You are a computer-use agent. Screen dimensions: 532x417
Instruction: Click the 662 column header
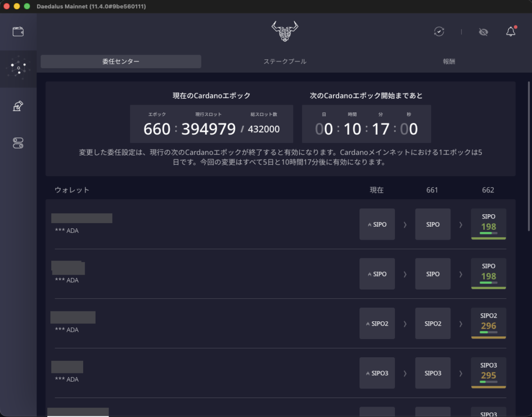coord(488,190)
